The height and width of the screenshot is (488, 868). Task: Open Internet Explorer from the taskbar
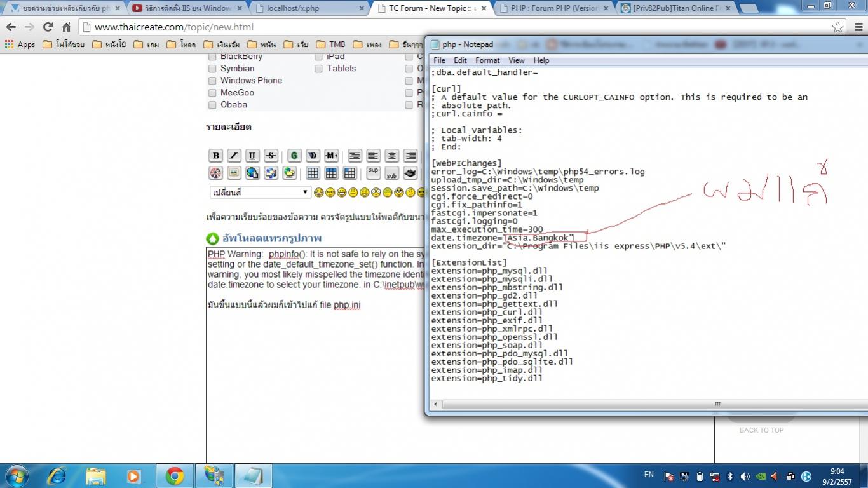57,475
